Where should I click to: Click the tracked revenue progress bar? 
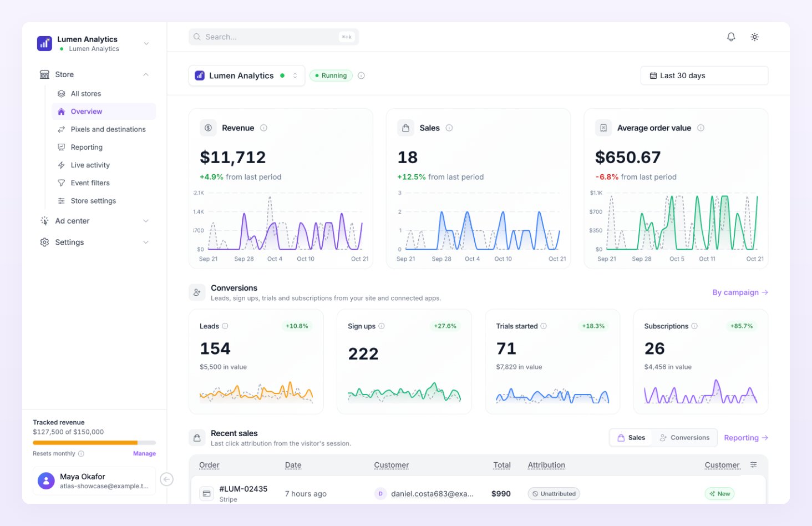(x=94, y=443)
